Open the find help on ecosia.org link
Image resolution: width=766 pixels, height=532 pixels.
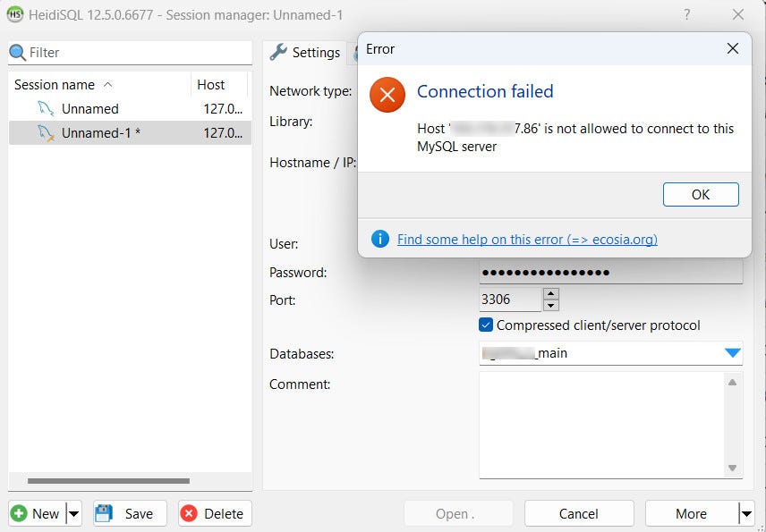pyautogui.click(x=527, y=239)
